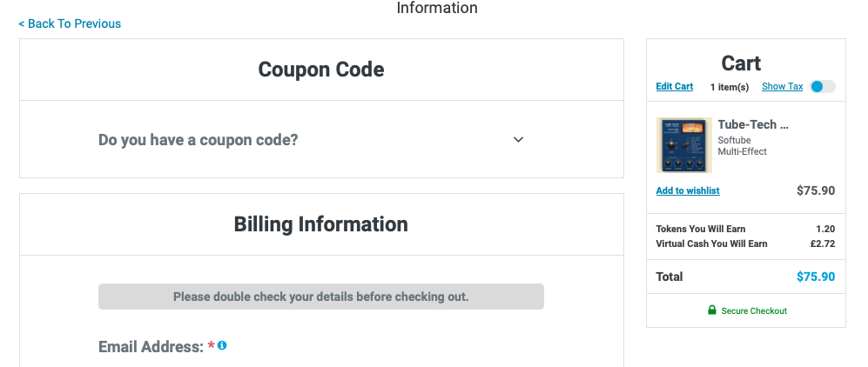Click the Email Address info icon
This screenshot has height=367, width=868.
[x=222, y=345]
